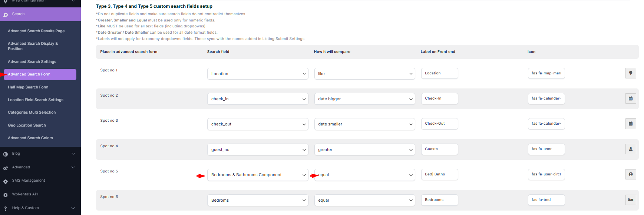Open the 'date bigger' comparison dropdown
644x215 pixels.
pos(364,99)
